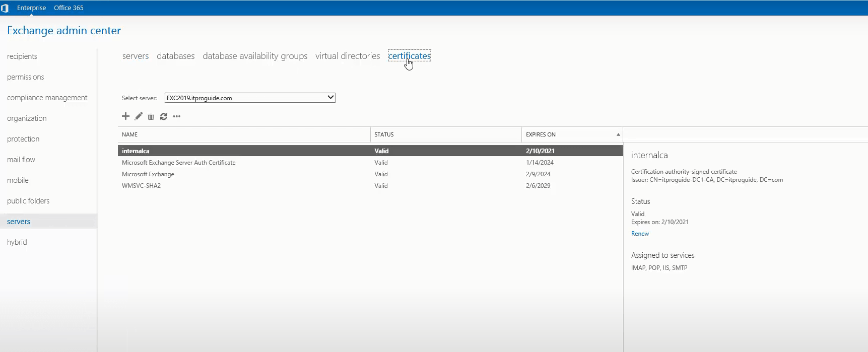Screen dimensions: 868x352
Task: Go to mail flow in sidebar
Action: pyautogui.click(x=21, y=160)
